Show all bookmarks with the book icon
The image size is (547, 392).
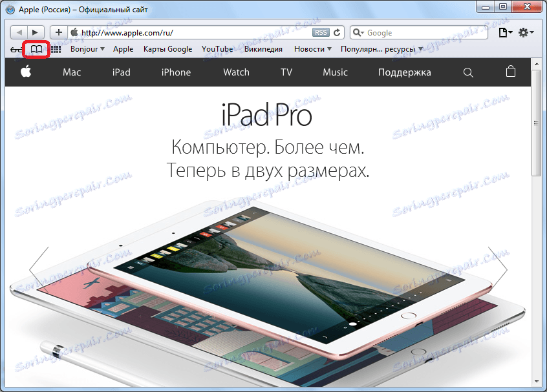[36, 49]
